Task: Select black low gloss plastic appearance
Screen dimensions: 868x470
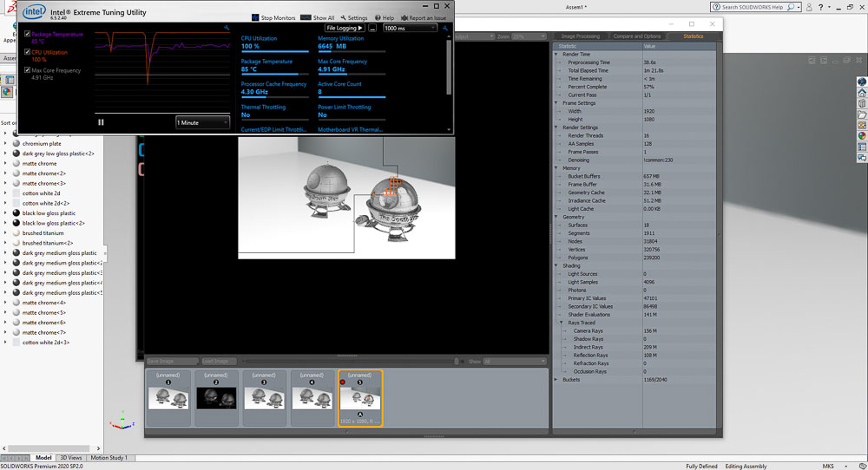Action: pyautogui.click(x=49, y=212)
